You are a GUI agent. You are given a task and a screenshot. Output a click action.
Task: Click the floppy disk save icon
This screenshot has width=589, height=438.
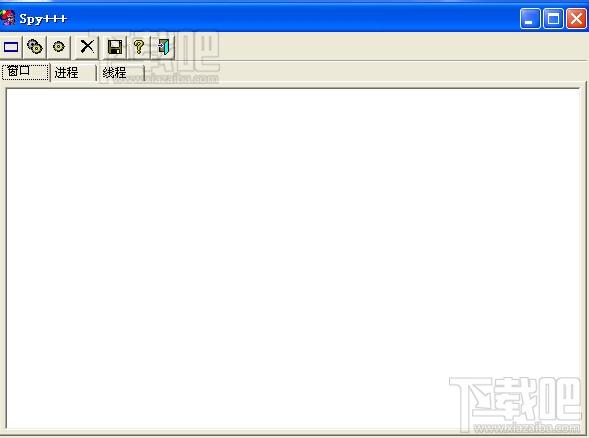[115, 47]
